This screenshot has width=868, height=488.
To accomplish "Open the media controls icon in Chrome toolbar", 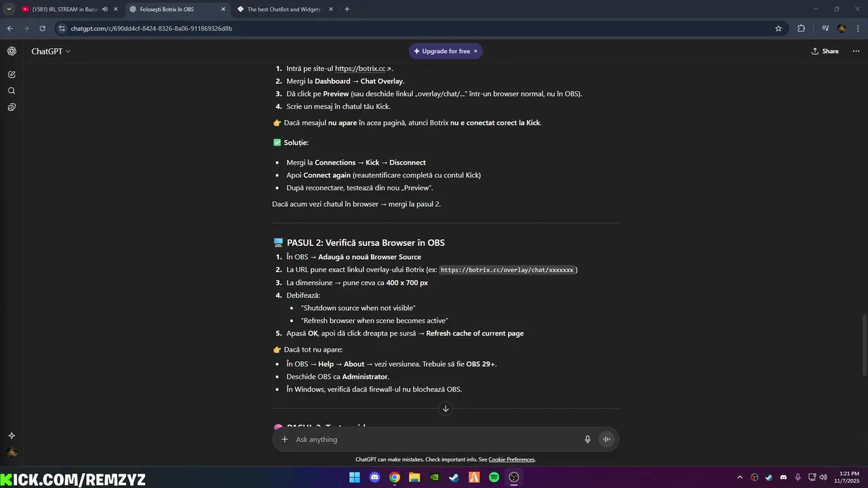I will coord(825,28).
